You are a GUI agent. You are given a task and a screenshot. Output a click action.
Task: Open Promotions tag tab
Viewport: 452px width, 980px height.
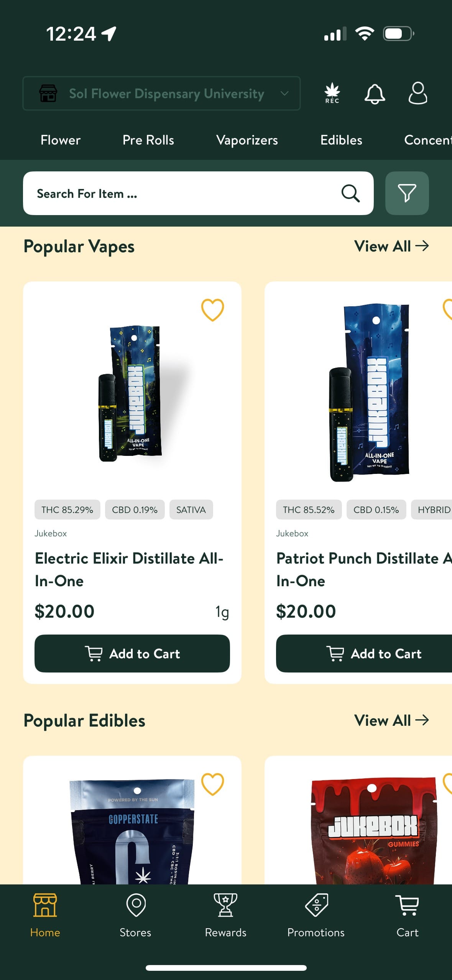click(x=316, y=915)
